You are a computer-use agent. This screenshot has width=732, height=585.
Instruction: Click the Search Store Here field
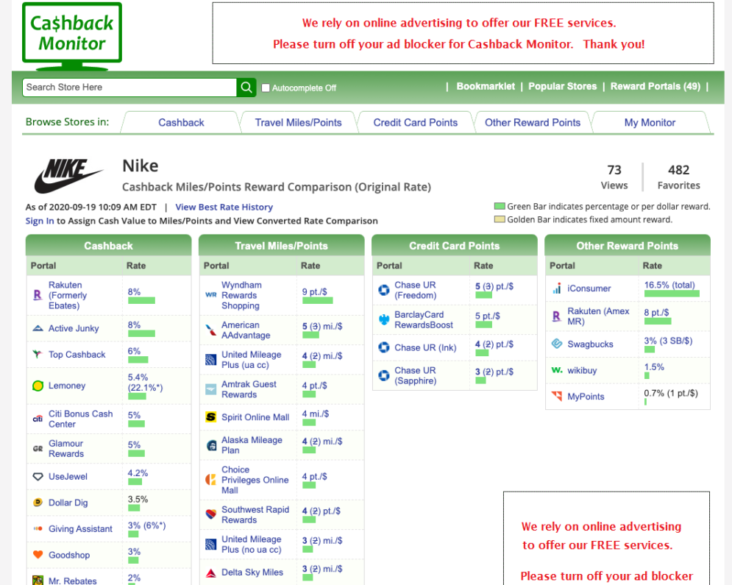129,87
